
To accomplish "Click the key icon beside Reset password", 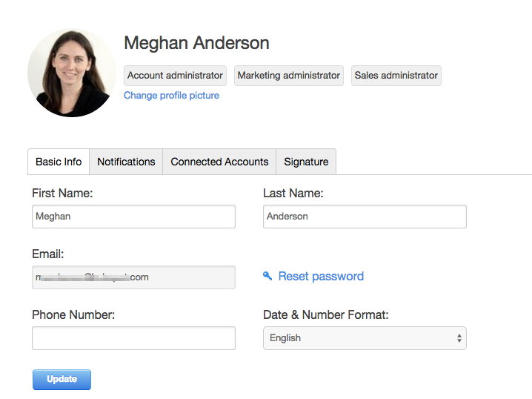I will [267, 276].
